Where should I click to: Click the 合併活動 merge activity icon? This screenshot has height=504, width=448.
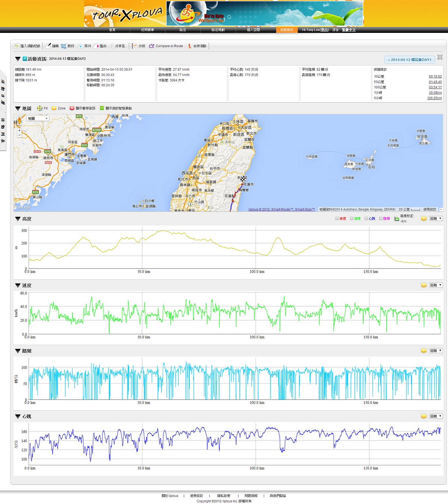coord(190,46)
